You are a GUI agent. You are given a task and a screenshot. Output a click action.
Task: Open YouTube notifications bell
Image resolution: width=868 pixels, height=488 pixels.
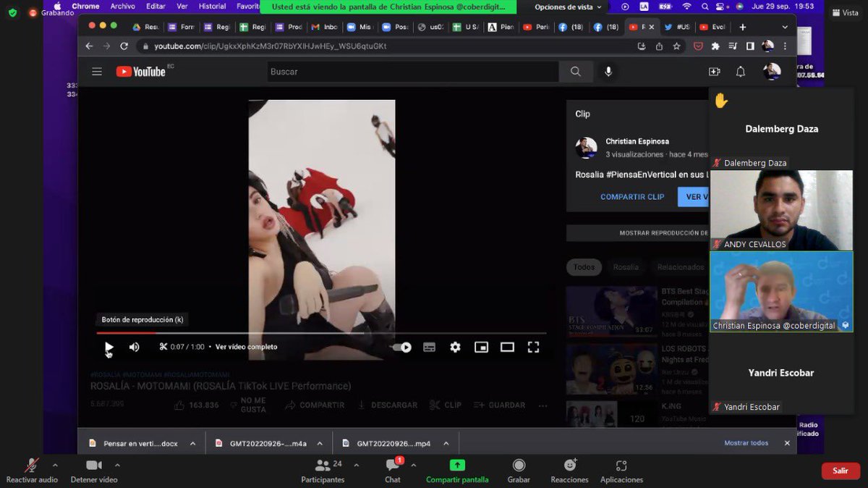741,72
